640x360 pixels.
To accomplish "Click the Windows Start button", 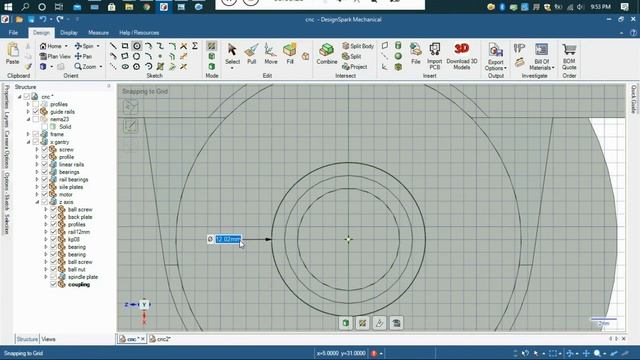I will (8, 7).
